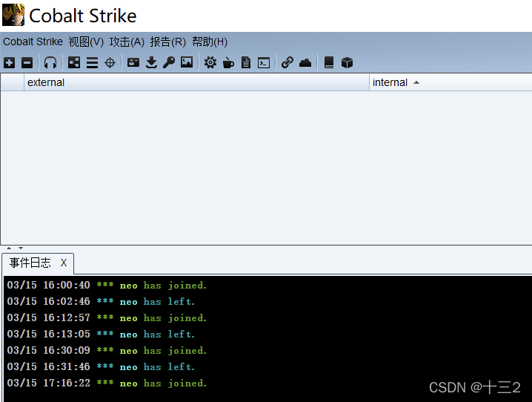
Task: Open the listeners headphones icon
Action: pyautogui.click(x=50, y=63)
